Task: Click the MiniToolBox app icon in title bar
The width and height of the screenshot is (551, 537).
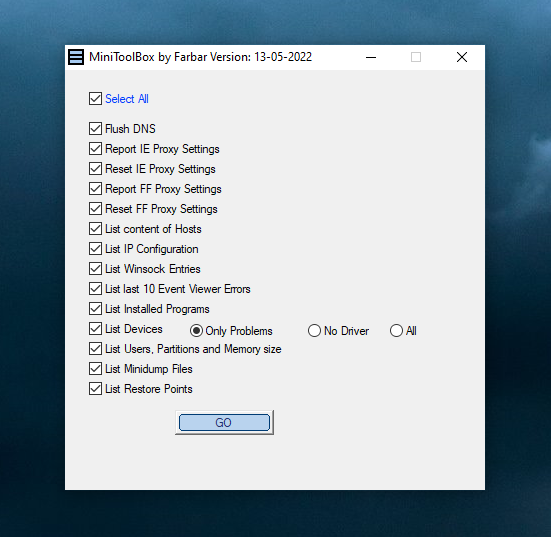Action: coord(76,57)
